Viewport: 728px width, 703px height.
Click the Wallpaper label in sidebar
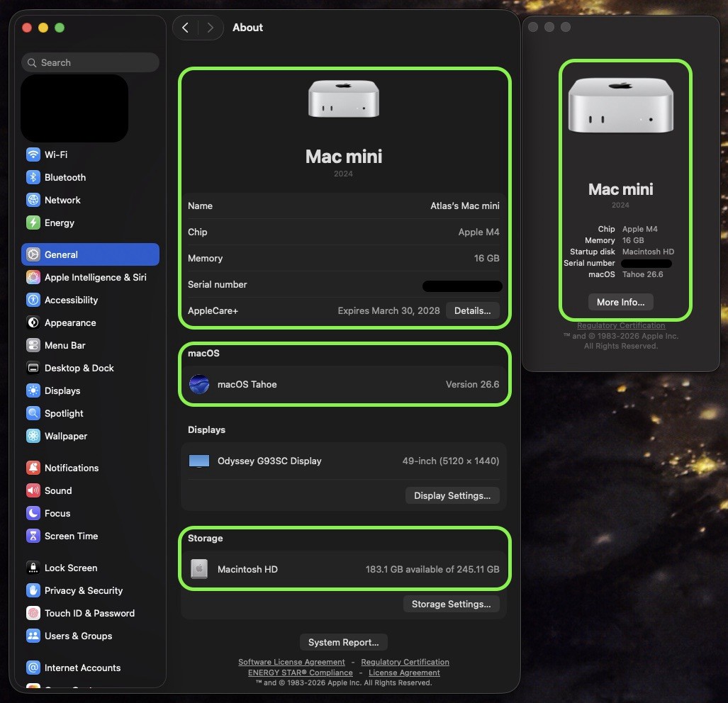point(66,436)
